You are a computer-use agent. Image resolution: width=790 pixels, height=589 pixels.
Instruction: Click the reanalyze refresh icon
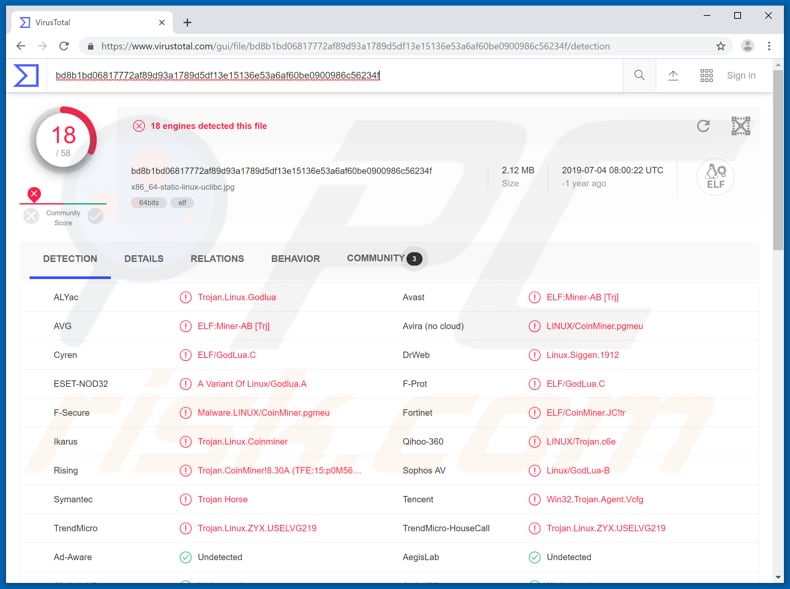703,126
